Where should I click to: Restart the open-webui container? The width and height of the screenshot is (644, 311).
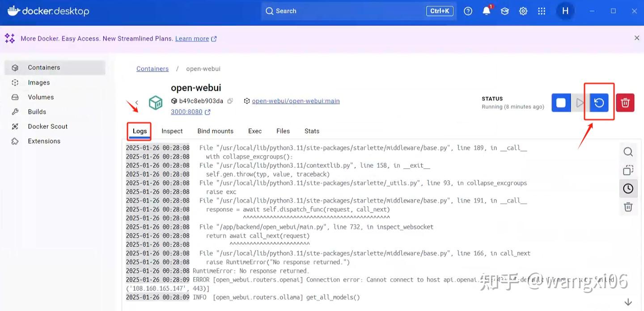(x=598, y=102)
